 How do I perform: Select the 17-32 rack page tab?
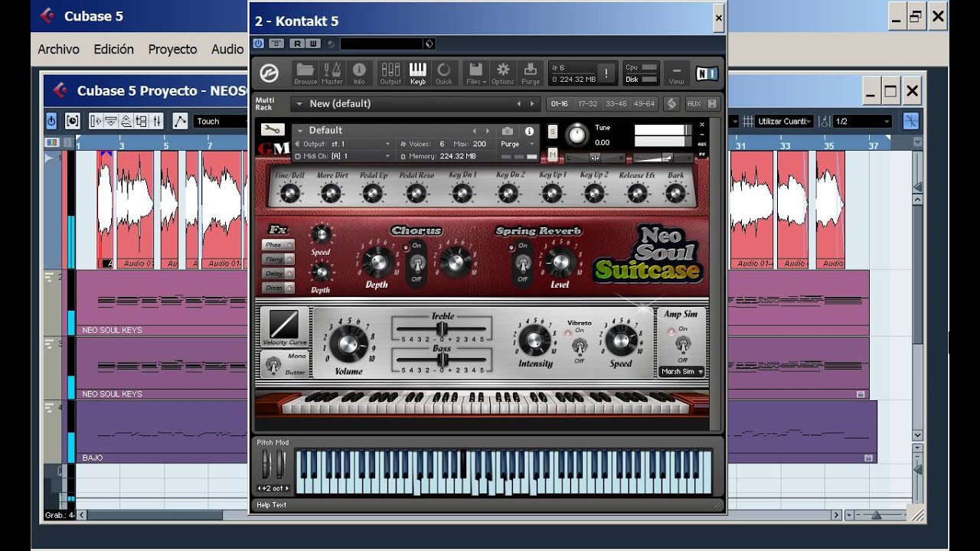[x=588, y=103]
